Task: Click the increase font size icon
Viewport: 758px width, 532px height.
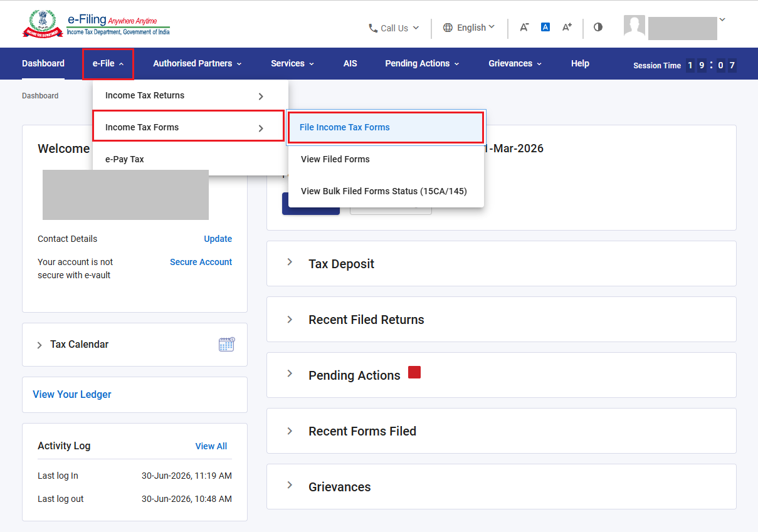Action: coord(567,28)
